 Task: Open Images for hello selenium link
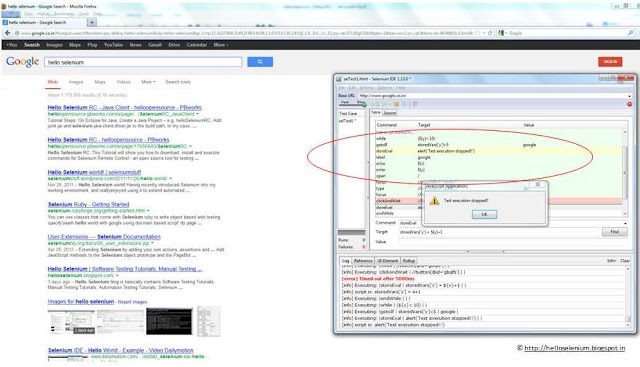click(x=81, y=302)
